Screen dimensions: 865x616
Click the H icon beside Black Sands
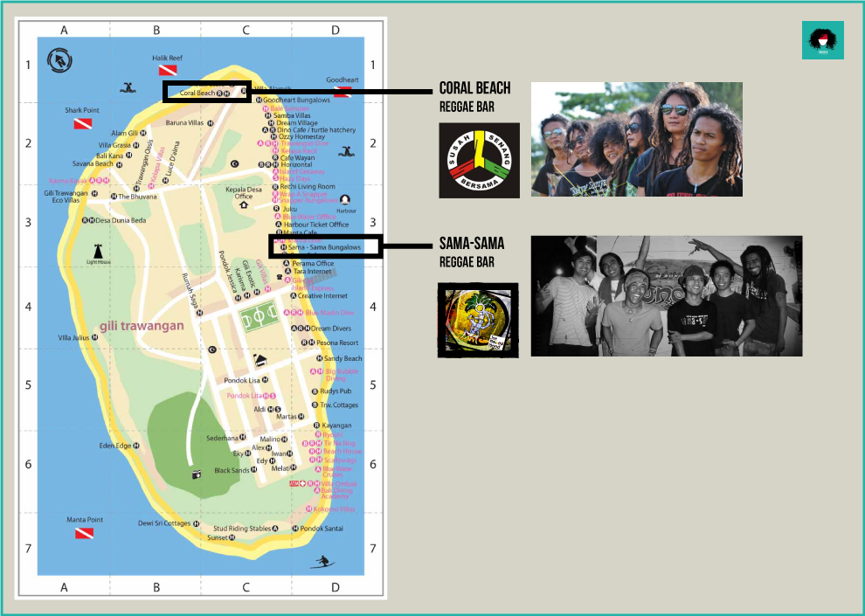[x=253, y=470]
